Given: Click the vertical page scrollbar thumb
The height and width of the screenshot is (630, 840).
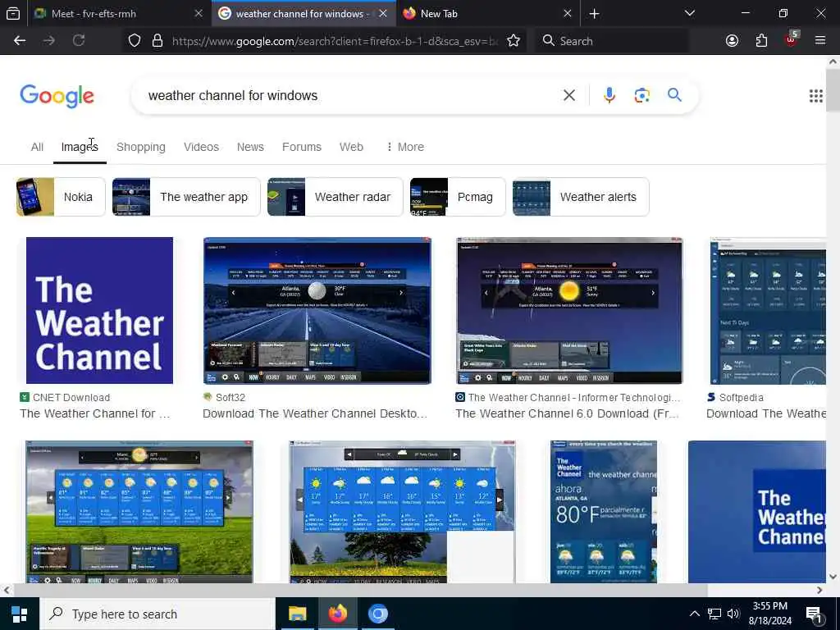Looking at the screenshot, I should 833,90.
